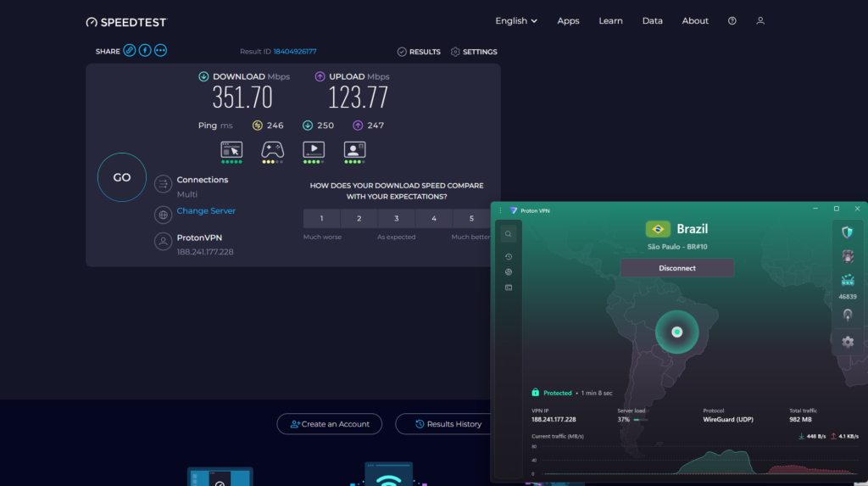This screenshot has height=486, width=868.
Task: Click VPN IP 188.241.177.228 in Proton VPN
Action: 554,420
